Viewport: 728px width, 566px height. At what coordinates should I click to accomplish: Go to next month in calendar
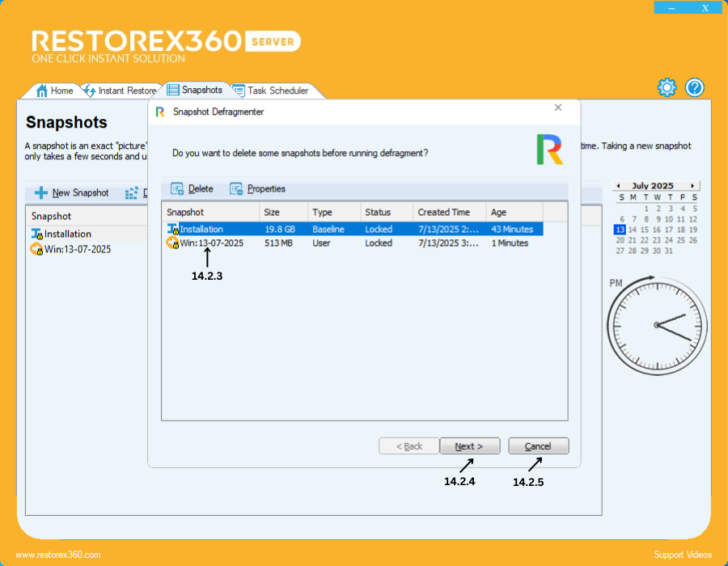pyautogui.click(x=692, y=186)
